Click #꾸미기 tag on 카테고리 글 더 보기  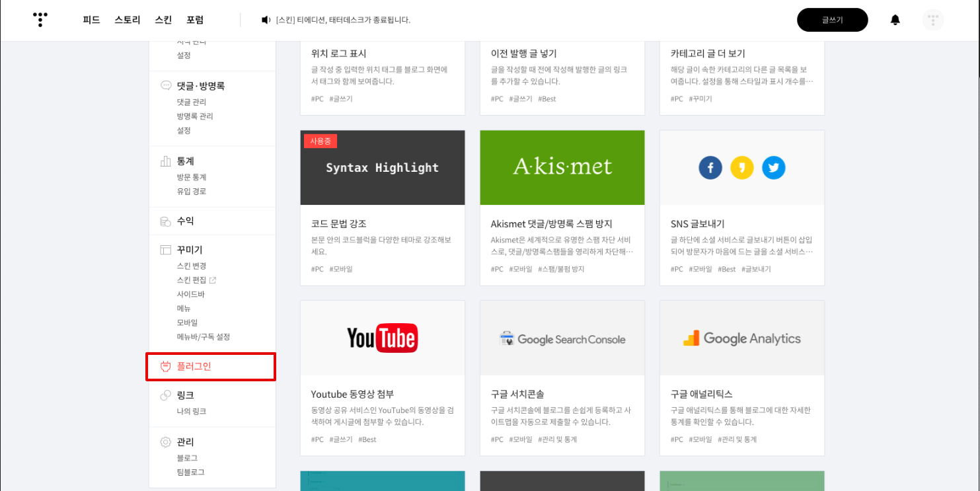tap(700, 99)
